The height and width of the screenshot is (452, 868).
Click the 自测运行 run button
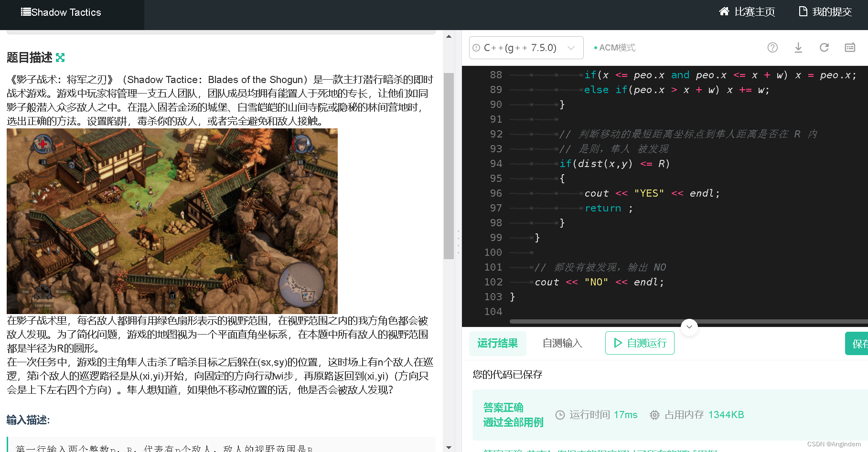tap(640, 343)
